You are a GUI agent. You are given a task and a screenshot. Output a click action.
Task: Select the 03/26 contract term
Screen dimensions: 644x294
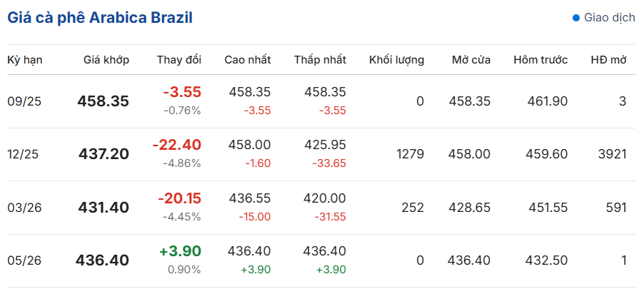[25, 208]
